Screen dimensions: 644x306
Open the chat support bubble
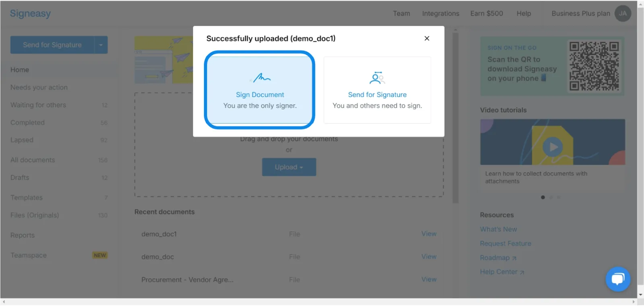coord(618,279)
